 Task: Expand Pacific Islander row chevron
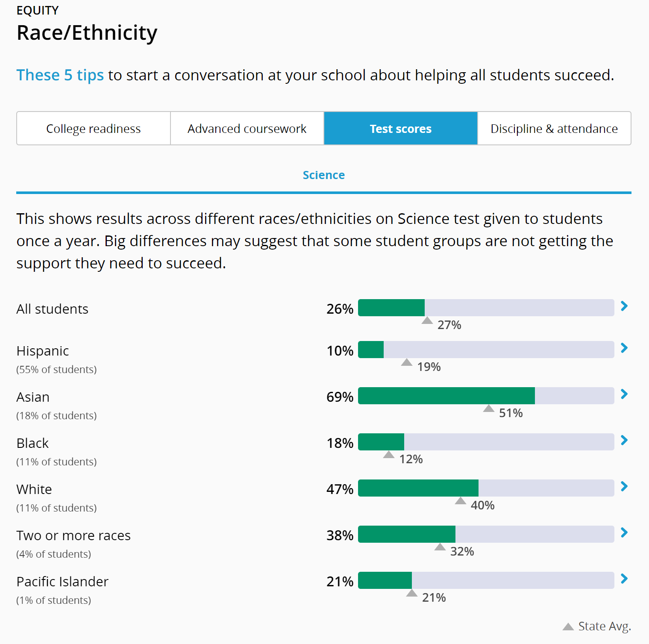point(624,579)
